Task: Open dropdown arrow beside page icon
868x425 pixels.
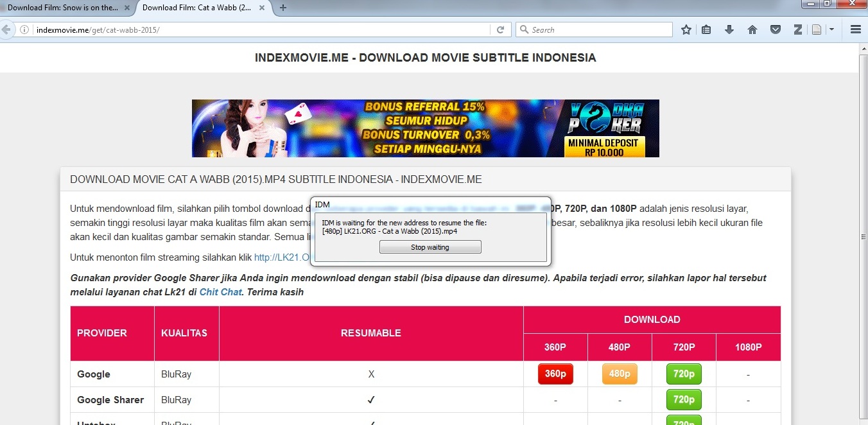Action: click(831, 30)
